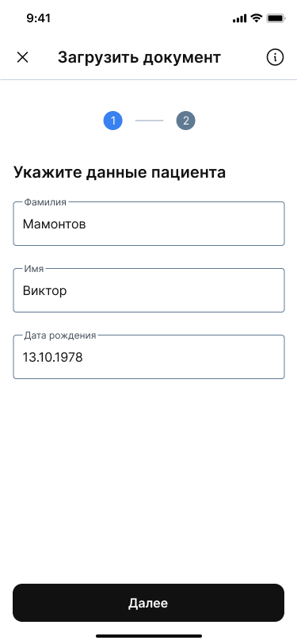Click the Укажите данные пациента heading
Image resolution: width=297 pixels, height=644 pixels.
click(x=120, y=173)
